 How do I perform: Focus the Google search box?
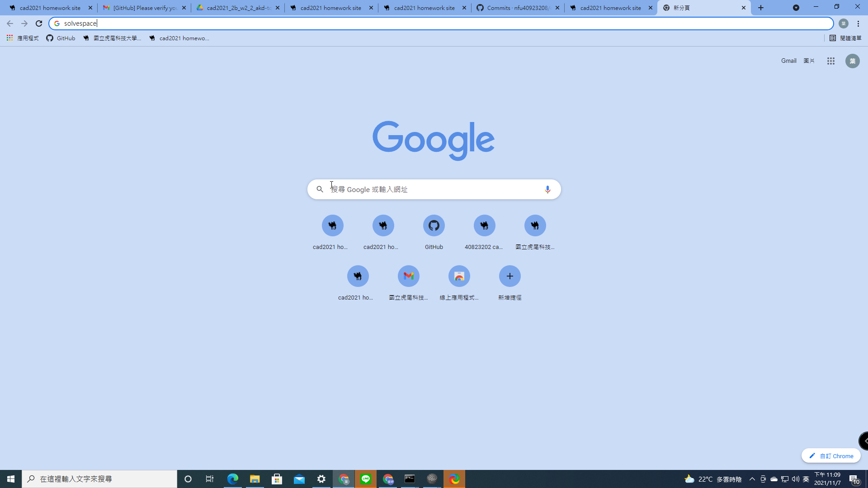tap(434, 189)
